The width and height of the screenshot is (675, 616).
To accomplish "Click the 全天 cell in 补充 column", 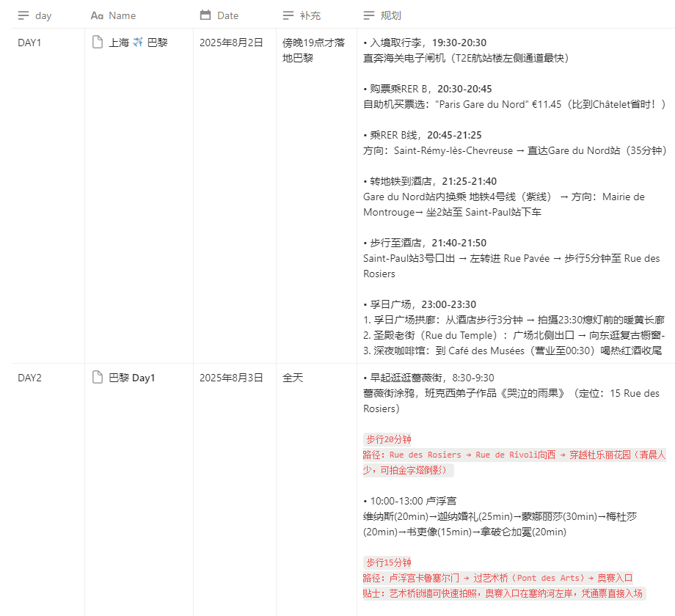I will 293,378.
